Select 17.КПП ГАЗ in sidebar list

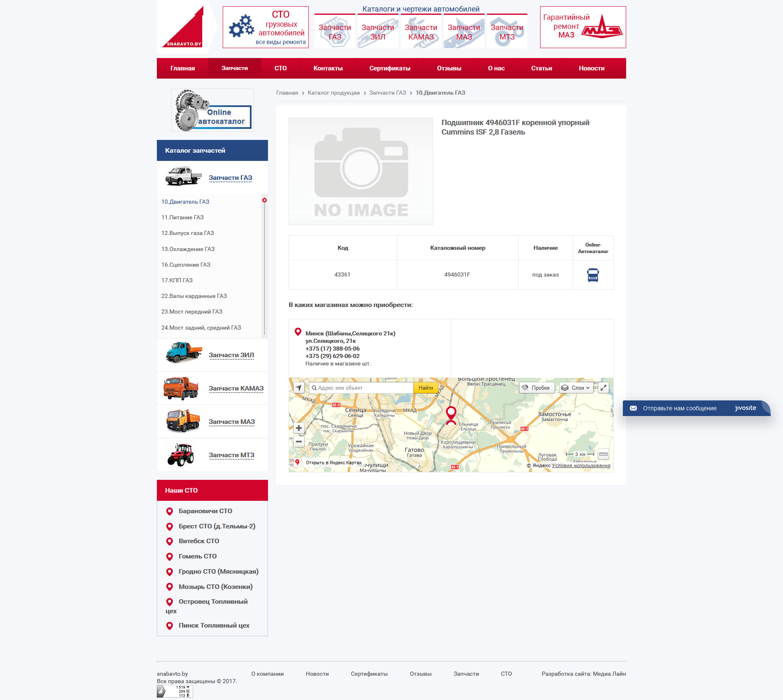click(x=177, y=280)
